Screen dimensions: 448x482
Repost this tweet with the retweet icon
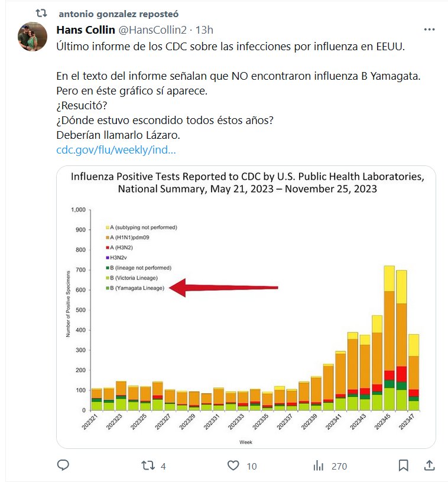coord(148,465)
